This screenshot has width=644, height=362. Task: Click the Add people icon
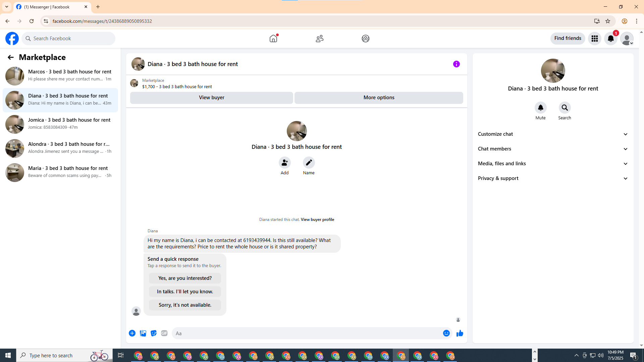(x=284, y=163)
